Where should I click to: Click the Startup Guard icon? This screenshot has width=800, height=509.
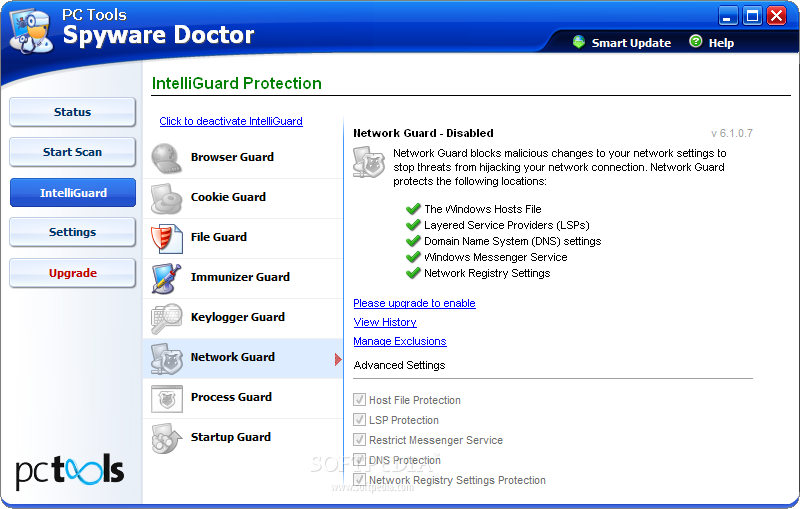(166, 439)
